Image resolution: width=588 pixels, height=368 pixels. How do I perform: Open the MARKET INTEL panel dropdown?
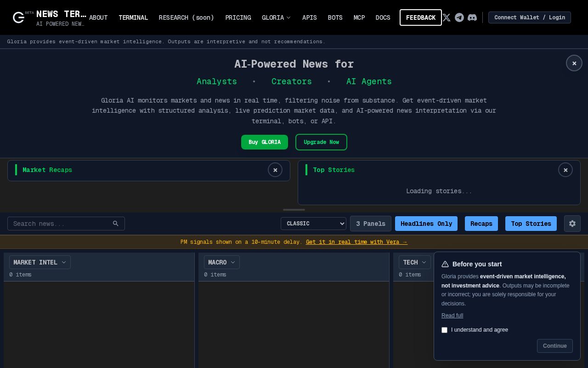click(40, 262)
